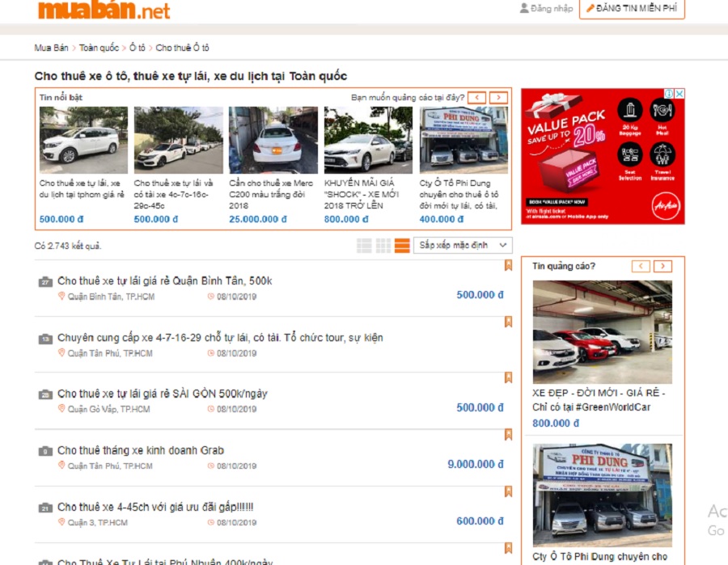Viewport: 728px width, 565px height.
Task: Switch to large list view icon
Action: (402, 246)
